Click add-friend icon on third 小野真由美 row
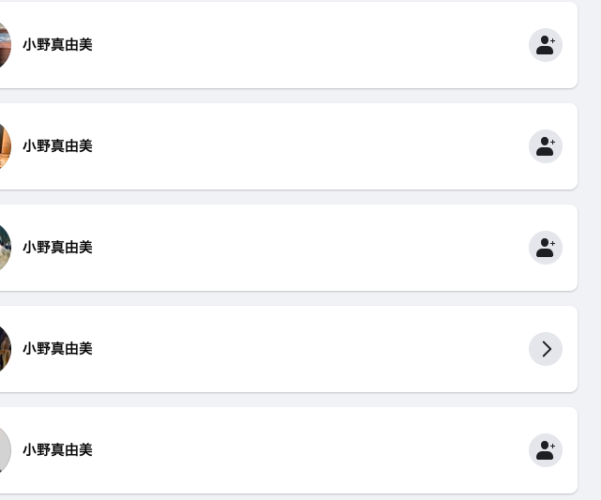This screenshot has width=601, height=500. [545, 248]
